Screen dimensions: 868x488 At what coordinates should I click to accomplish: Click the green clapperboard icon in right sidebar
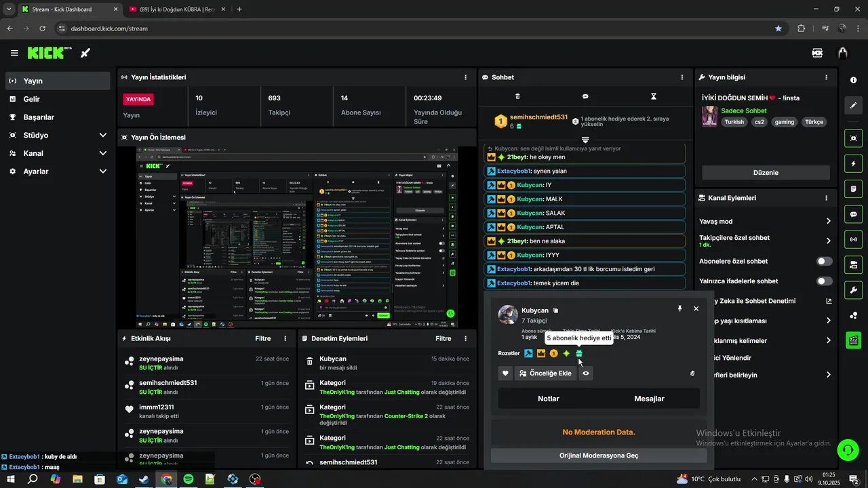(853, 340)
